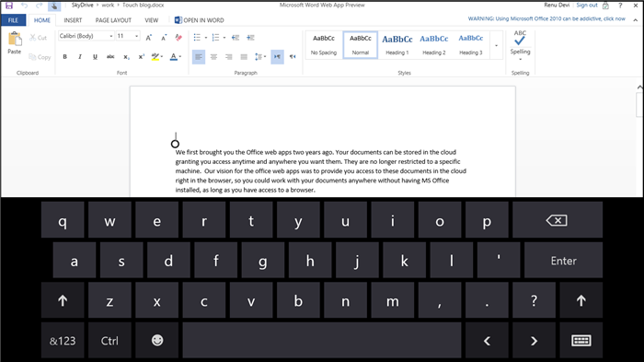Open the font size 11 dropdown

coord(128,36)
